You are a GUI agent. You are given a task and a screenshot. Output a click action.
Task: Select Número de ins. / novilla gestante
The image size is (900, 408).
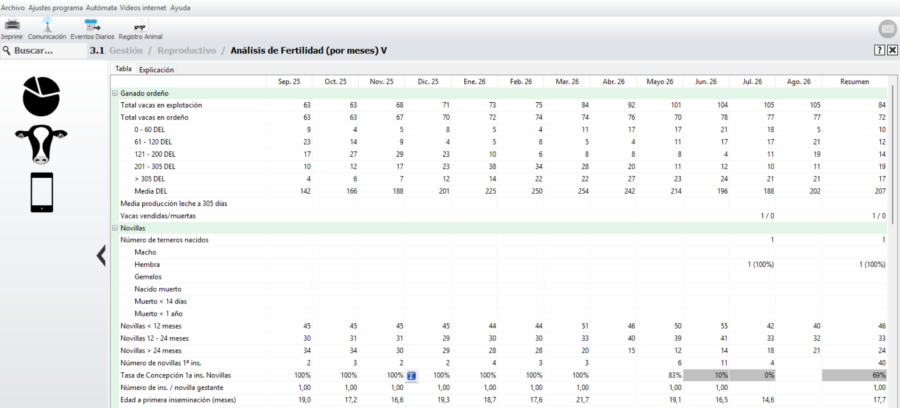172,387
